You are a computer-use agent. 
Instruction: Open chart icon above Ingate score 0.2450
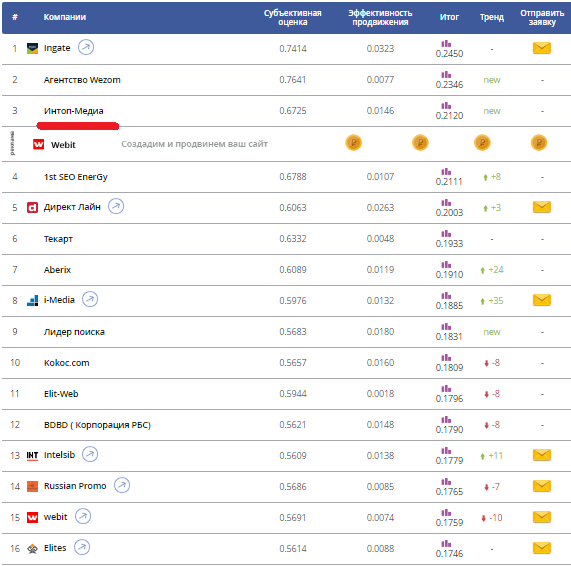point(446,44)
